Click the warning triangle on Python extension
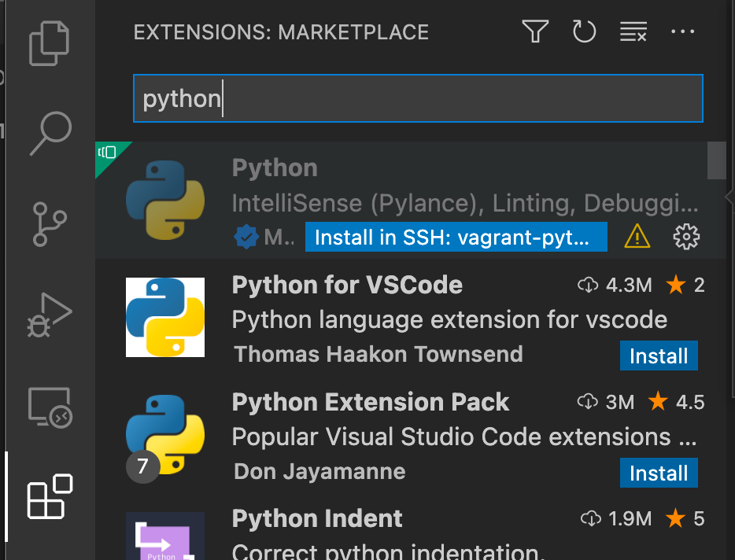735x560 pixels. [x=637, y=236]
